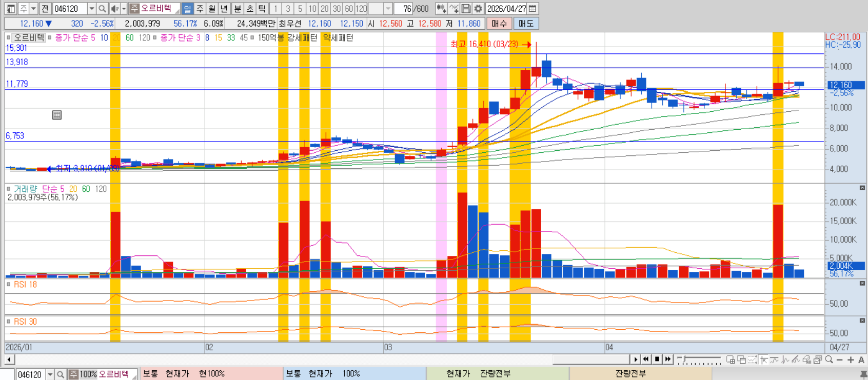Click the RSI 30 indicator label
This screenshot has width=868, height=380.
coord(25,322)
